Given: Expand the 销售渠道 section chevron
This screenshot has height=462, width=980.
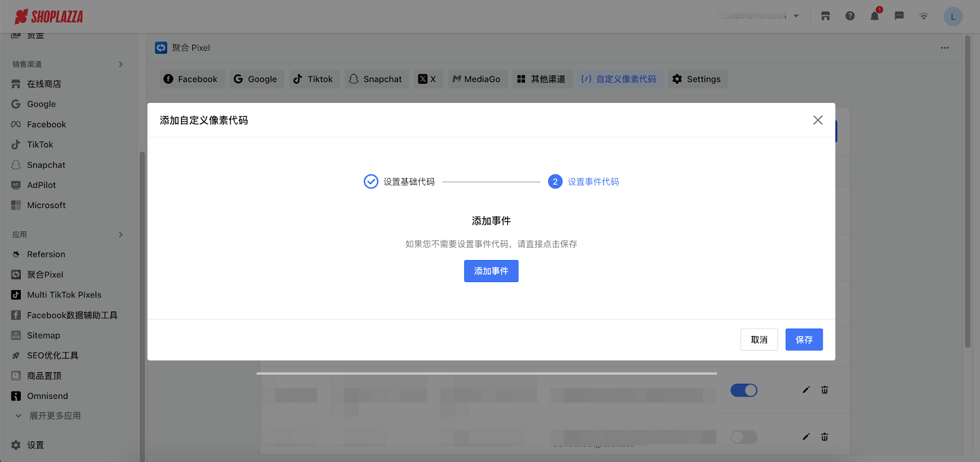Looking at the screenshot, I should tap(121, 64).
